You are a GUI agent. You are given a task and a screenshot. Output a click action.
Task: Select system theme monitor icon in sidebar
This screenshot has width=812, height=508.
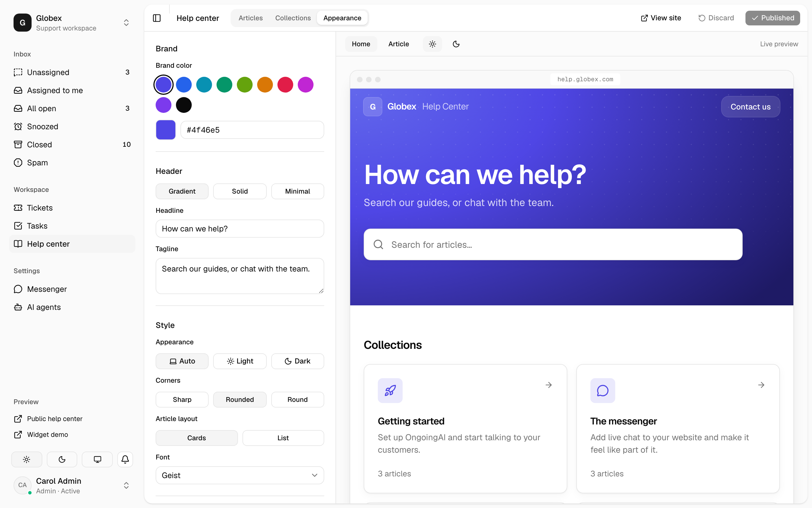(x=97, y=459)
